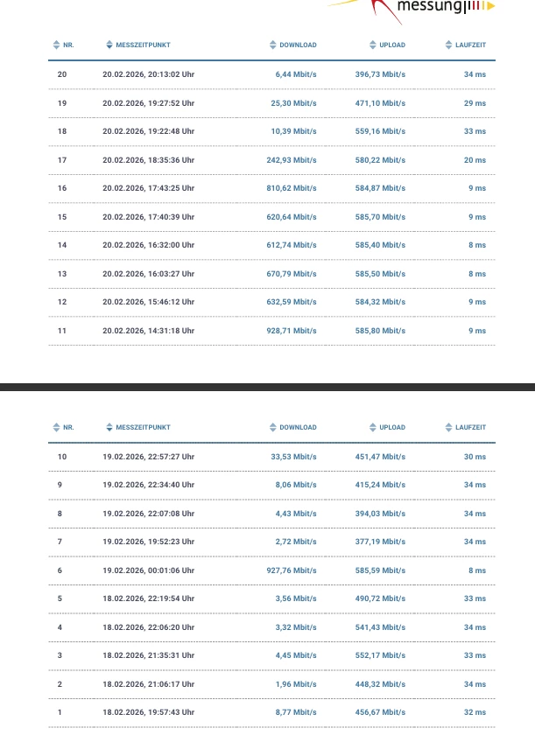The height and width of the screenshot is (756, 535).
Task: Sort measurements 11–20 via the UPLOAD sort icon
Action: pos(372,45)
